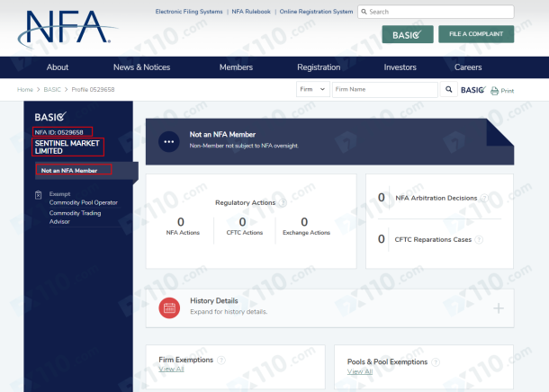Click the help icon next to Regulatory Actions
549x392 pixels.
(283, 203)
